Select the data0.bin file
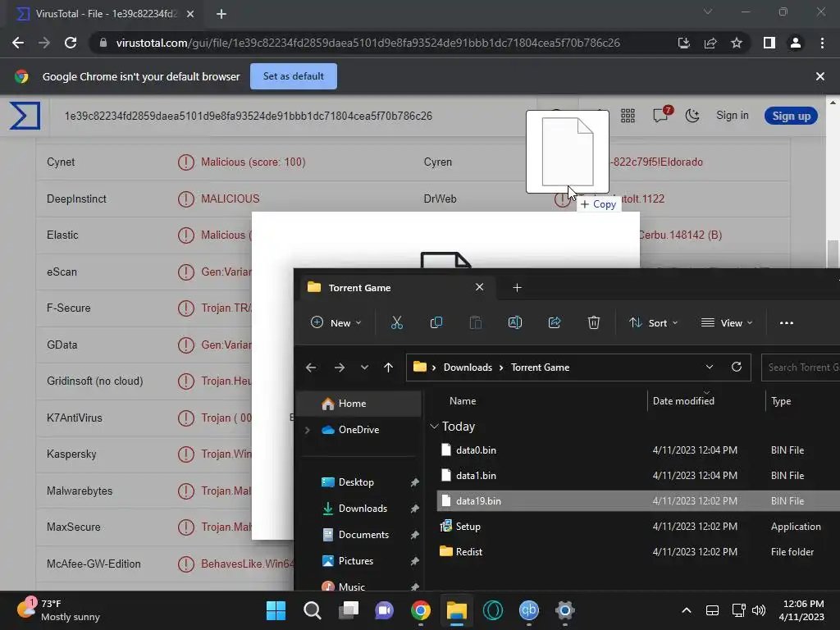Viewport: 840px width, 630px height. (x=638, y=450)
